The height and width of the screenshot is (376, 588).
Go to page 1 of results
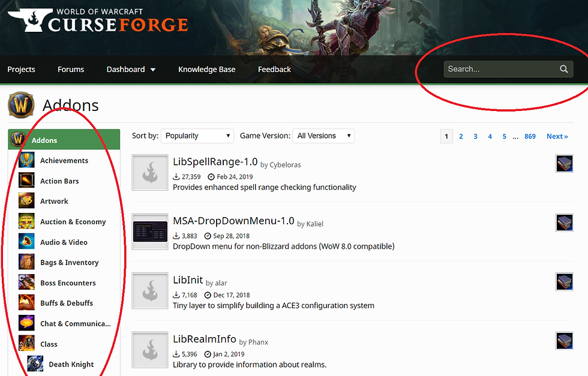[x=446, y=137]
